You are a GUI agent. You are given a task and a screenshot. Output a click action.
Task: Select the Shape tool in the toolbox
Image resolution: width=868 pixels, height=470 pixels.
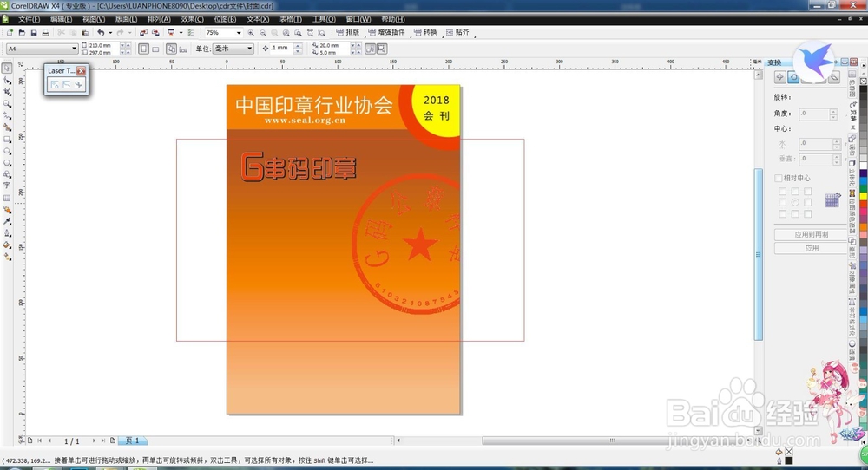[x=7, y=80]
